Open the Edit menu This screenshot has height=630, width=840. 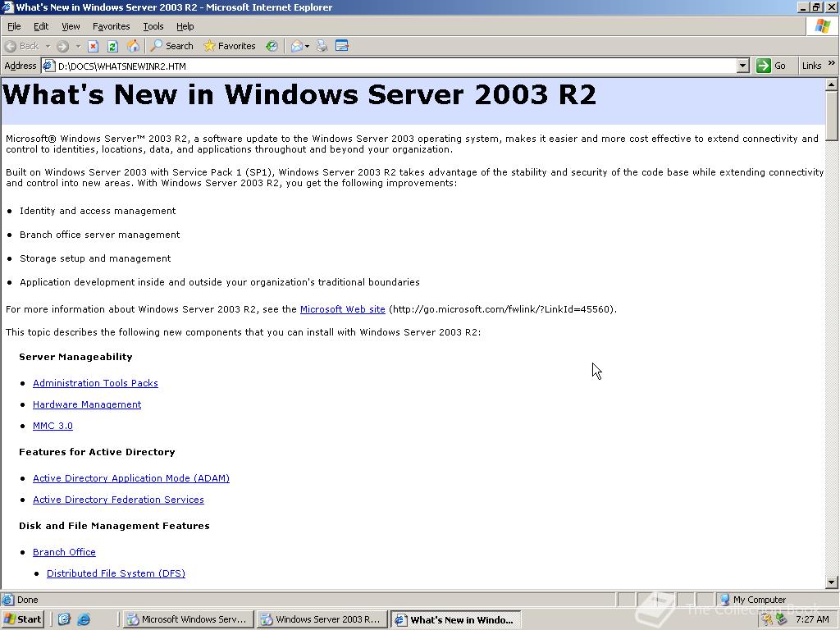(x=41, y=26)
